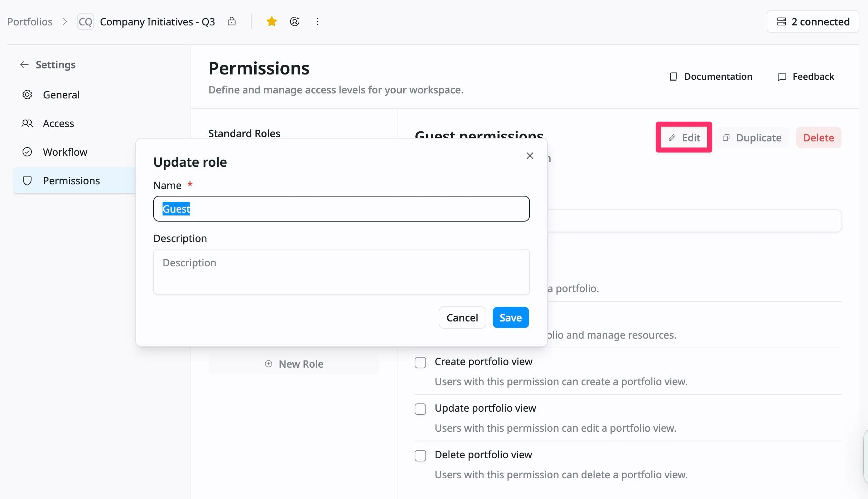Click the role Name input field

[x=342, y=209]
